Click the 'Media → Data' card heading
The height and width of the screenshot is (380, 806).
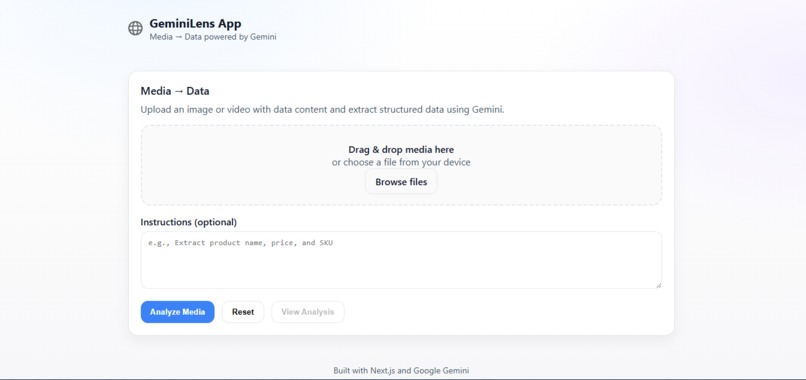pyautogui.click(x=175, y=92)
